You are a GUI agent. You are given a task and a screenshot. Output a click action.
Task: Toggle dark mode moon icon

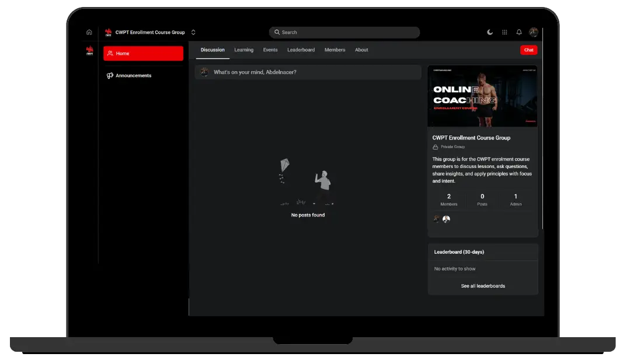point(490,32)
